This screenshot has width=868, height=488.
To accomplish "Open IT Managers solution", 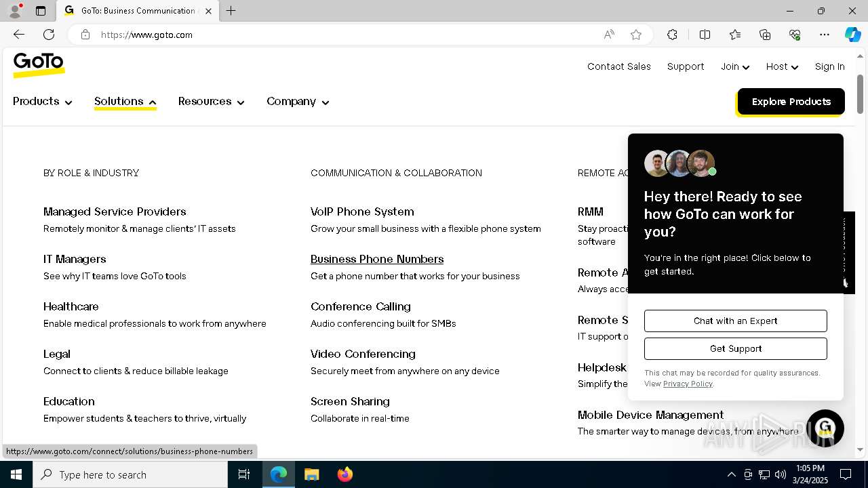I will click(75, 259).
